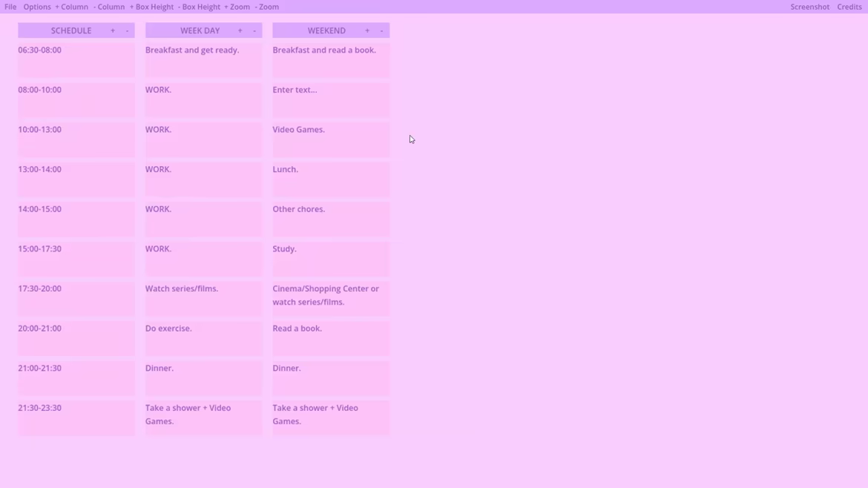Click the empty 'Enter text...' weekend box
Viewport: 868px width, 488px height.
[x=331, y=100]
